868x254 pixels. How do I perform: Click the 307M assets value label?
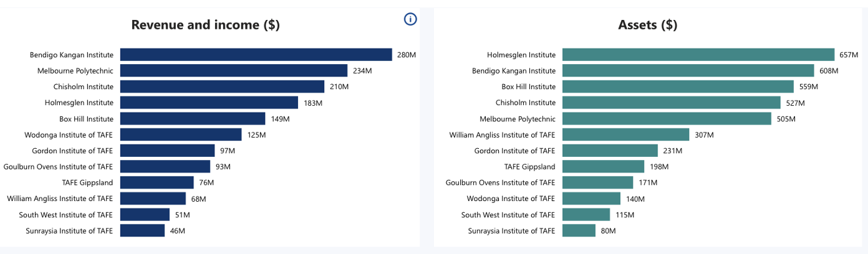pos(704,134)
